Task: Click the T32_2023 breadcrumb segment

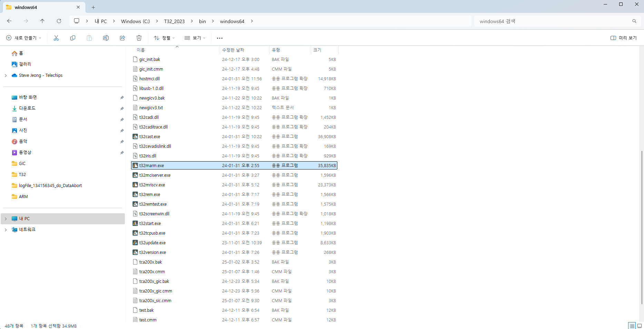Action: click(x=174, y=21)
